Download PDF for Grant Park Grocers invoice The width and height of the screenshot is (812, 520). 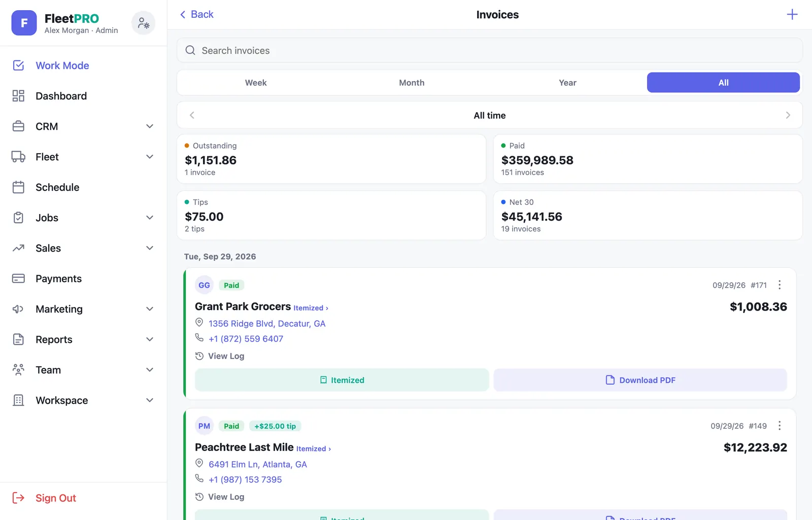click(640, 380)
